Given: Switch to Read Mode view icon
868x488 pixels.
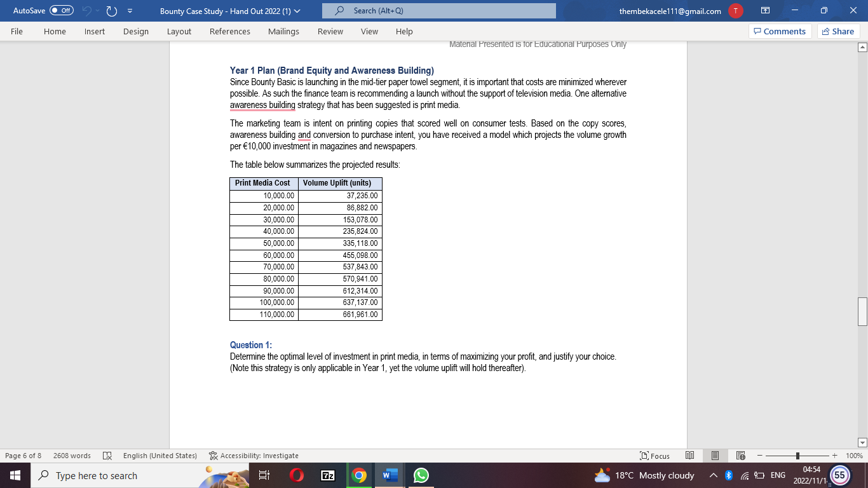Looking at the screenshot, I should (x=690, y=456).
